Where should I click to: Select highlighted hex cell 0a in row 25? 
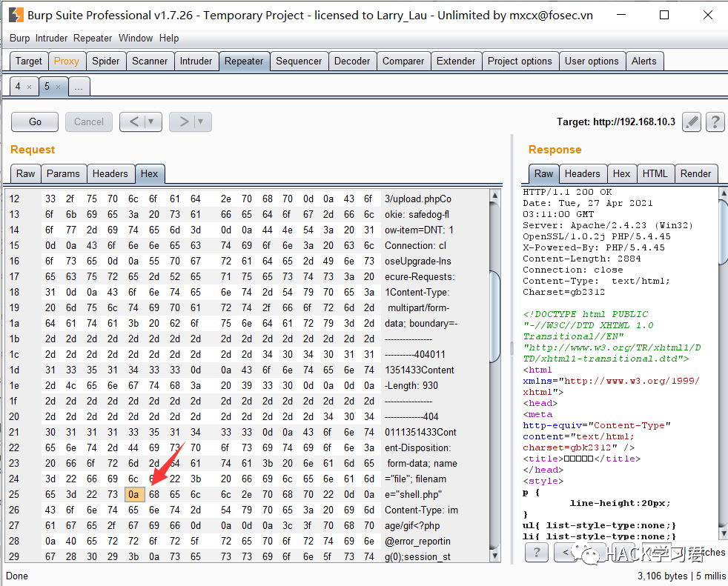135,495
